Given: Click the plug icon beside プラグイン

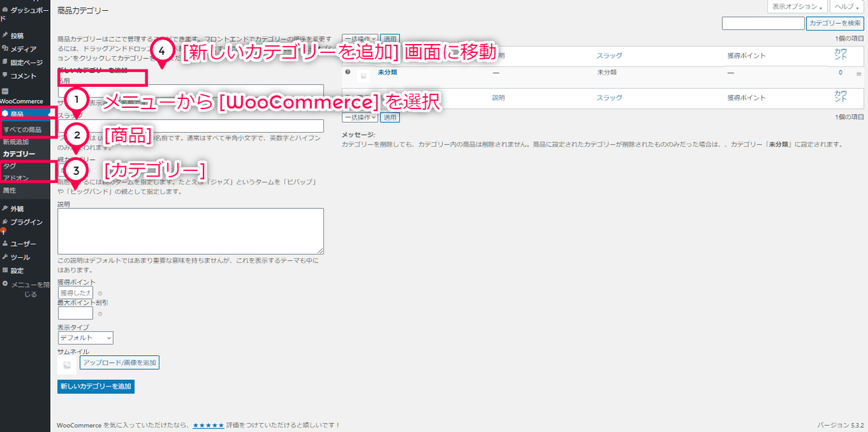Looking at the screenshot, I should coord(5,222).
